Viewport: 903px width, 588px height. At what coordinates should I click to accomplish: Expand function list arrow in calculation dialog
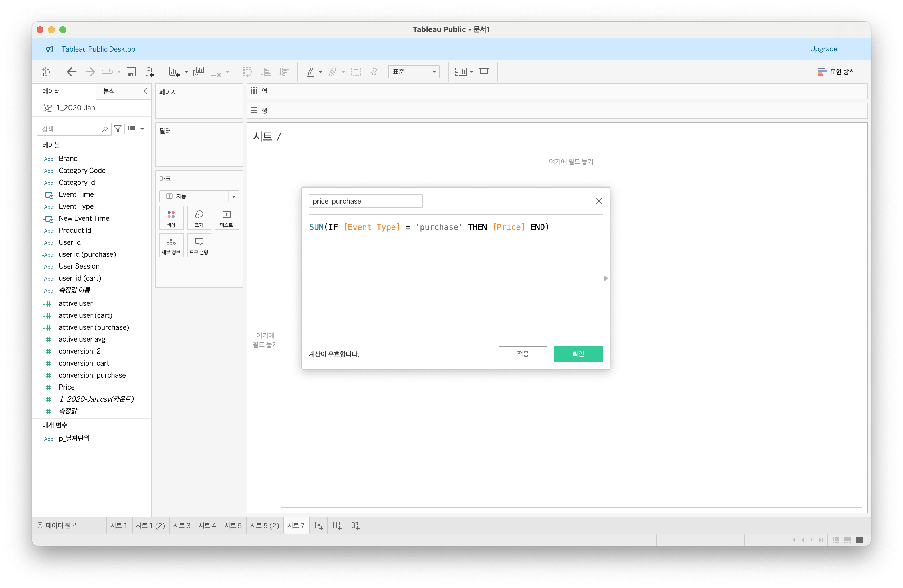[x=606, y=279]
